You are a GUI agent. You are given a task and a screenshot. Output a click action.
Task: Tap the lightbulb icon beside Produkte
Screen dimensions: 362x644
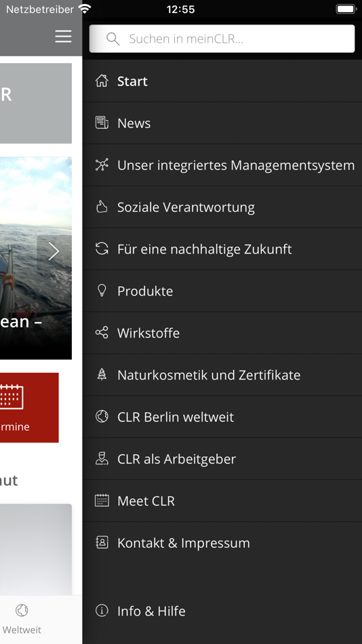[102, 290]
